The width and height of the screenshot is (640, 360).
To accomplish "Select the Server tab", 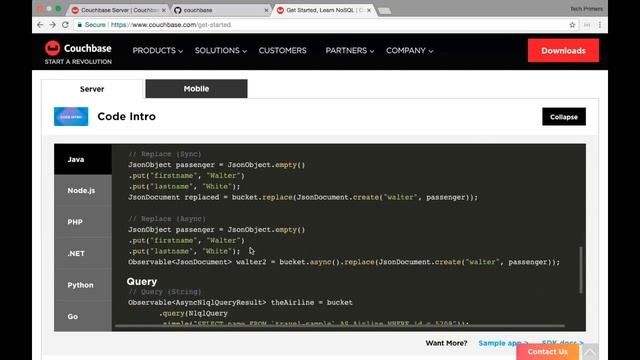I will tap(92, 89).
